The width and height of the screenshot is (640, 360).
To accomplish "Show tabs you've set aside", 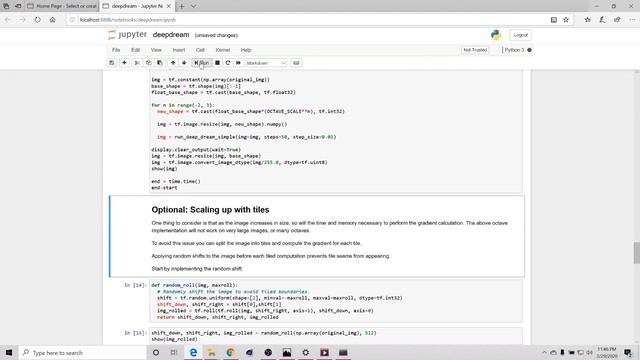I will click(6, 6).
